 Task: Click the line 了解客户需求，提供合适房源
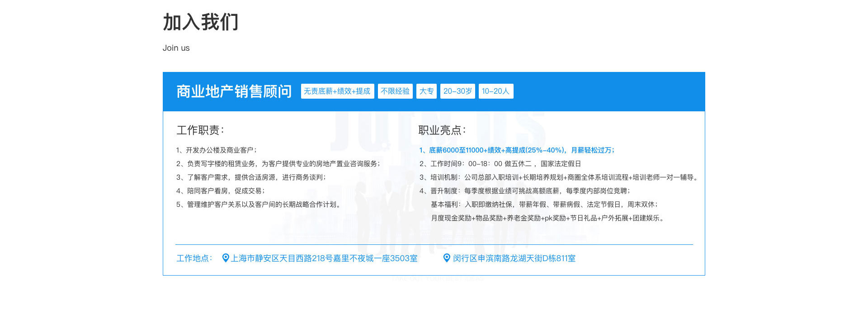tap(251, 177)
